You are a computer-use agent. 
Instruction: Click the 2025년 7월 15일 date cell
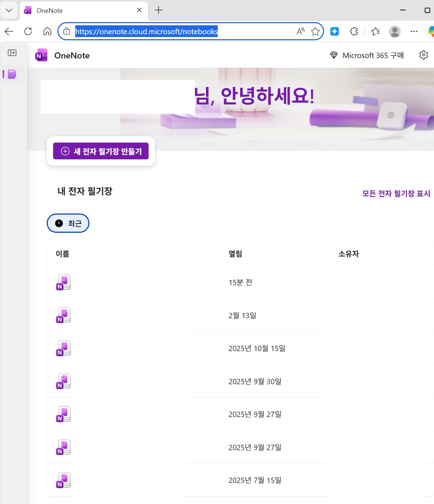point(255,480)
